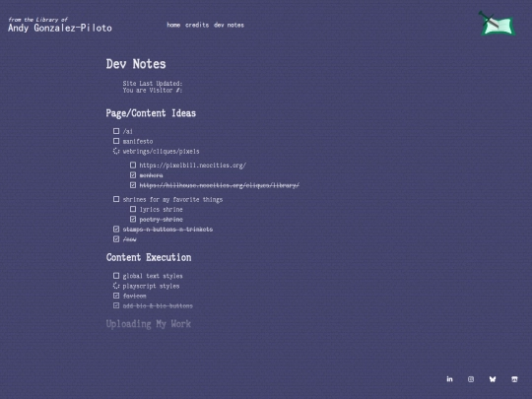Click the stamps-n-buttons-n-trinkets text

pos(167,230)
